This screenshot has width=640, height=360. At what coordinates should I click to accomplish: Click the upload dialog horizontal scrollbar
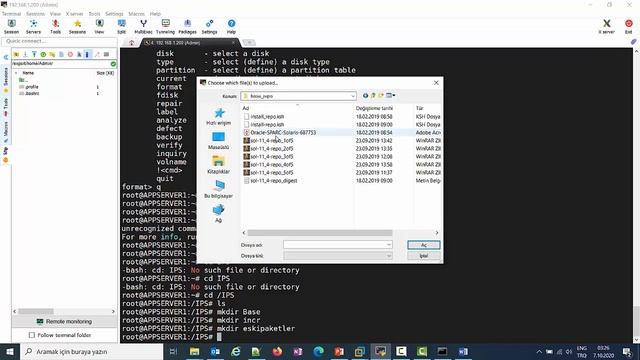point(320,233)
